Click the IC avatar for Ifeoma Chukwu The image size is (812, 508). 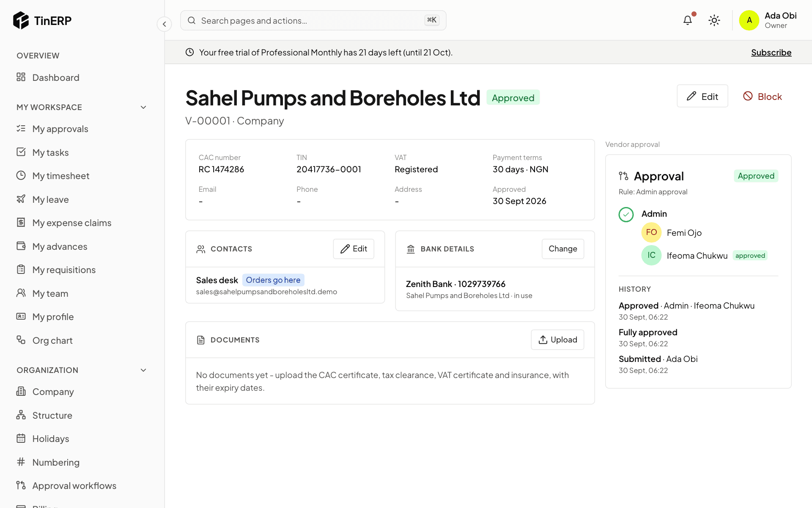(x=651, y=255)
